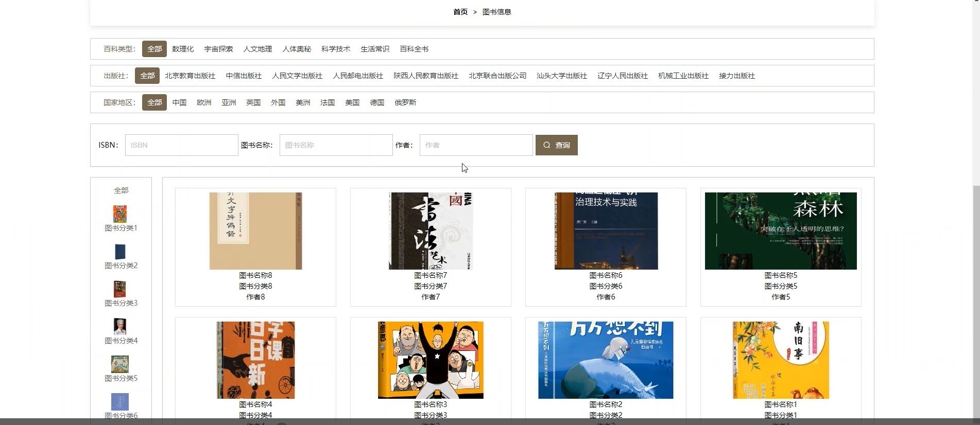Filter 国家地区 by 英国
Screen dimensions: 980x425
click(x=253, y=102)
